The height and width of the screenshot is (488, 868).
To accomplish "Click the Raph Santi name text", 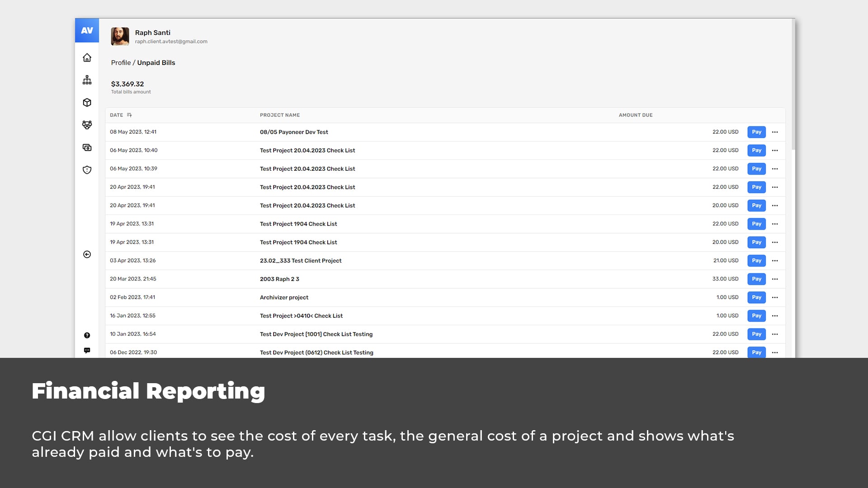I will (152, 33).
